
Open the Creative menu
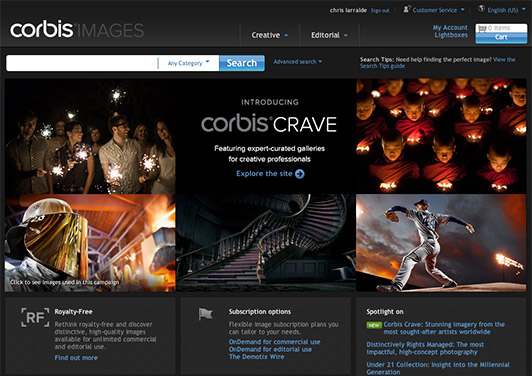tap(269, 35)
